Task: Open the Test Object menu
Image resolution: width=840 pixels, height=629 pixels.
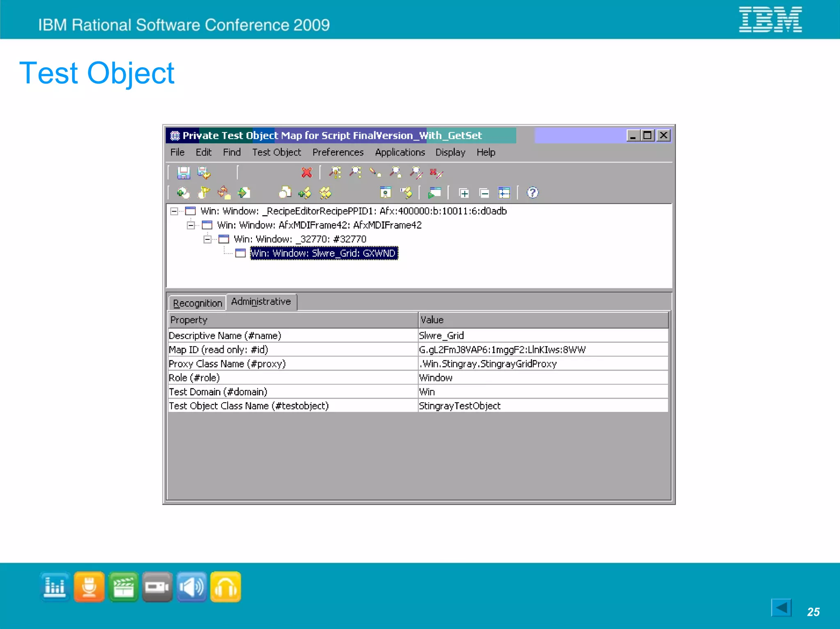Action: (276, 153)
